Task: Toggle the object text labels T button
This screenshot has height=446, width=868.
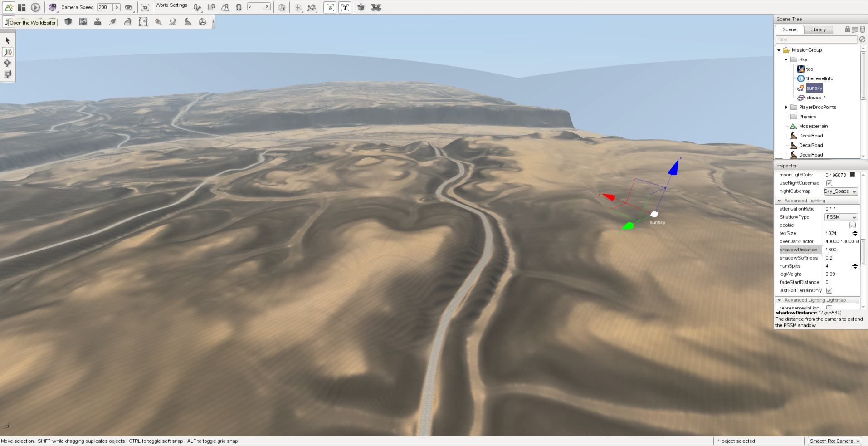Action: point(345,7)
